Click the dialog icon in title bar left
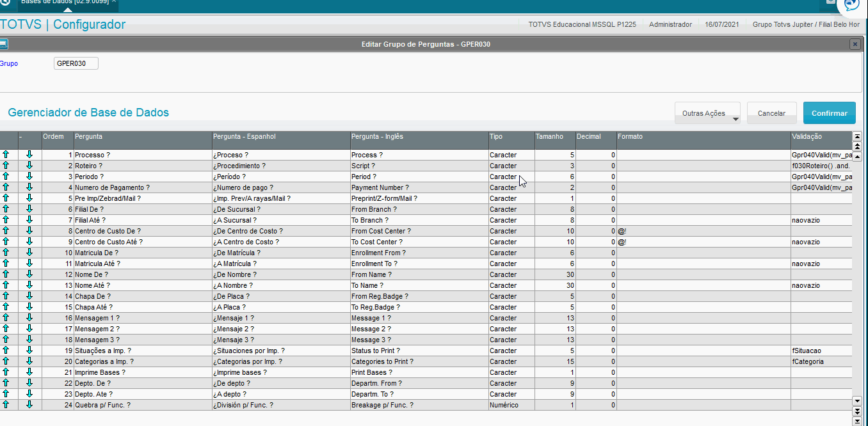 coord(3,44)
